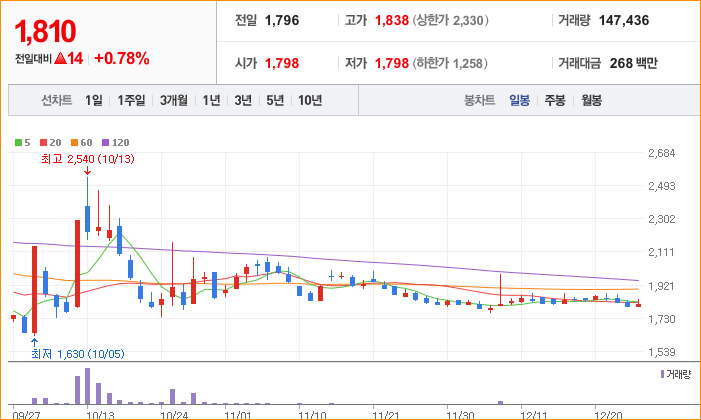Select the 1주일 line chart range
701x420 pixels.
point(131,100)
